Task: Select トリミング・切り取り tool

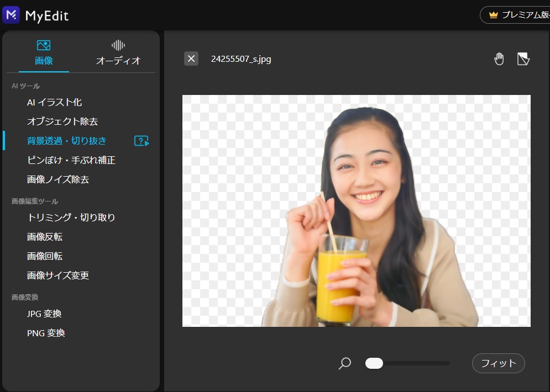Action: 71,218
